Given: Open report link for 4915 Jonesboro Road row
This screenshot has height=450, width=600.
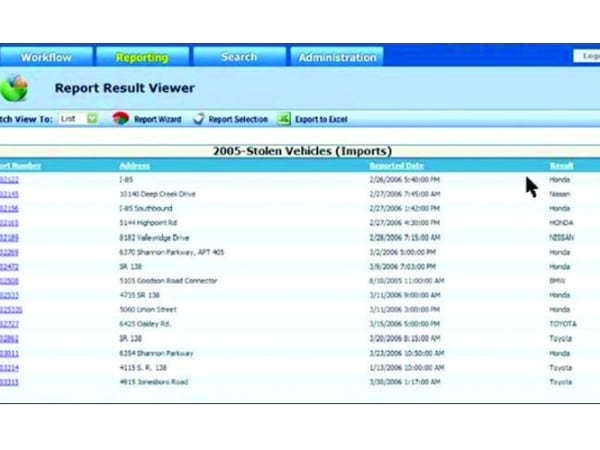Looking at the screenshot, I should (x=9, y=382).
